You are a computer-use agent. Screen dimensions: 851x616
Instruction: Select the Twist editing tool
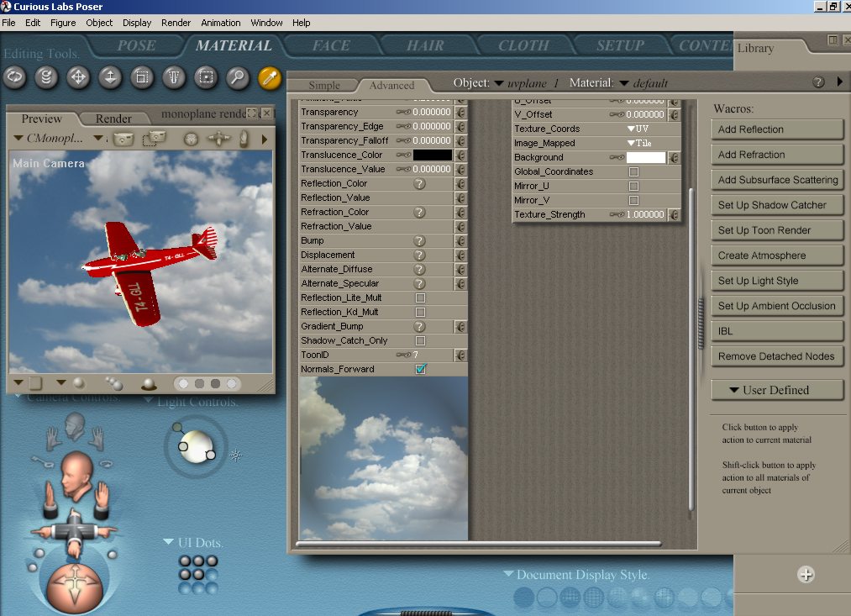46,77
